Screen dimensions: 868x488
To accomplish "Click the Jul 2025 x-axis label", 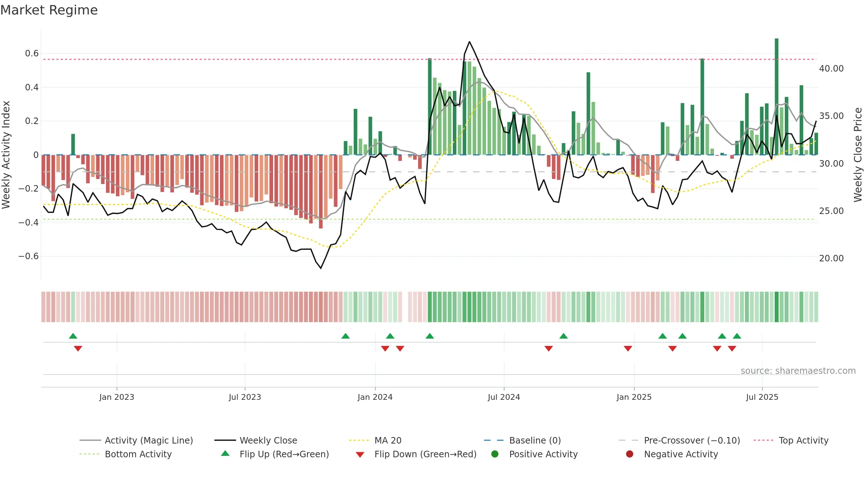I will pos(762,397).
